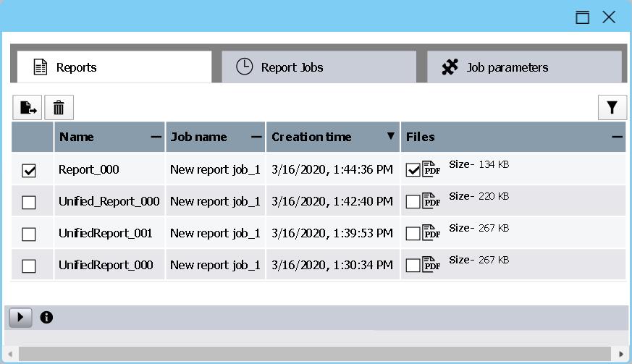Select the UnifiedReport_001 name cell
The width and height of the screenshot is (632, 364).
click(109, 233)
